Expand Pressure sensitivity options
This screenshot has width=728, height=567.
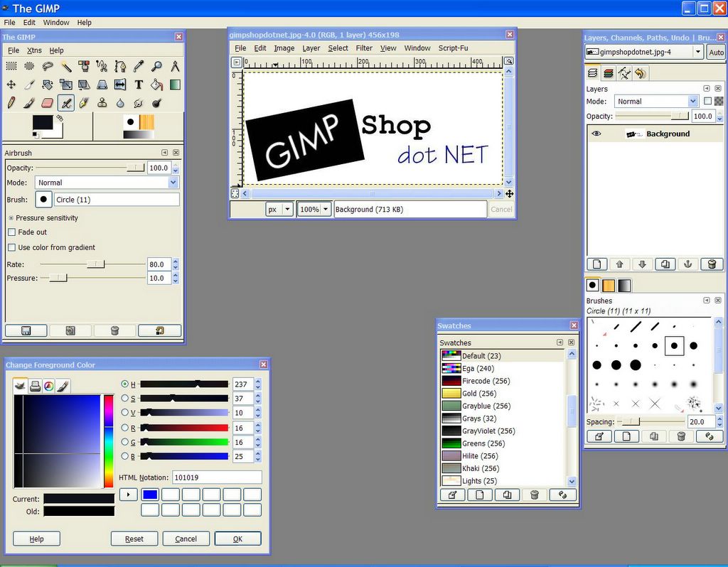(11, 218)
